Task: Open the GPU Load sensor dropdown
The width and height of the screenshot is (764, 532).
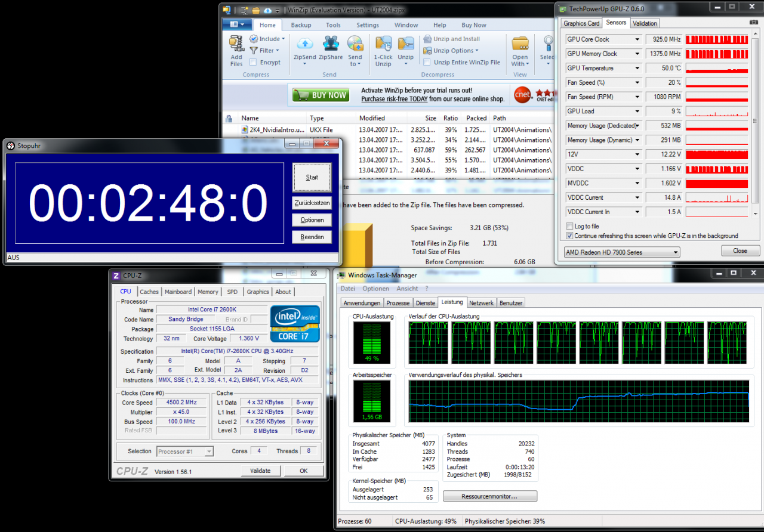Action: [637, 111]
